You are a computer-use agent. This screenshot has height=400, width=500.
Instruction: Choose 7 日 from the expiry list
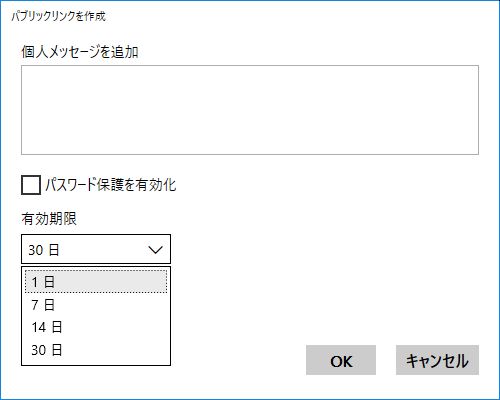tap(96, 305)
